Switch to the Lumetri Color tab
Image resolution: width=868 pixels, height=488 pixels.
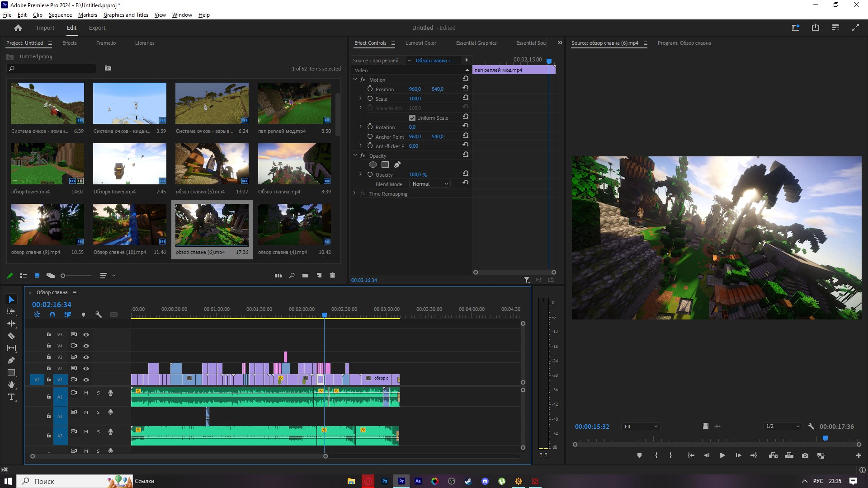[420, 43]
